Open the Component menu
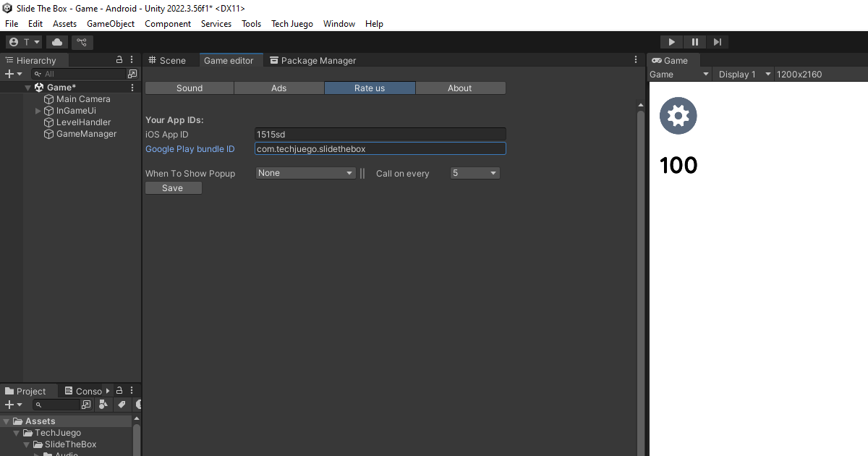The image size is (868, 456). [168, 24]
